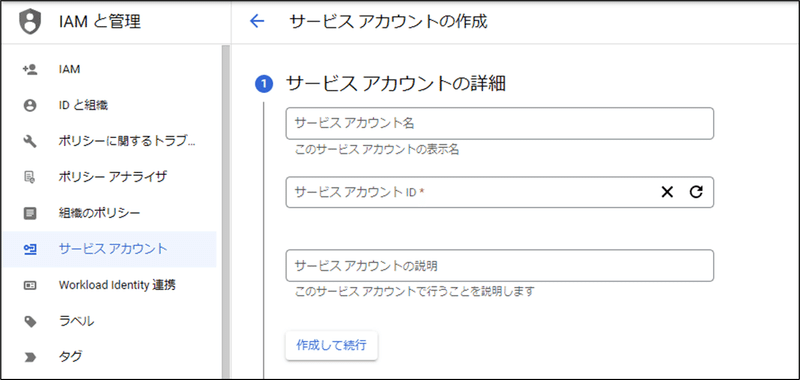The width and height of the screenshot is (800, 380).
Task: Click the サービス アカウント名 input field
Action: pos(499,123)
